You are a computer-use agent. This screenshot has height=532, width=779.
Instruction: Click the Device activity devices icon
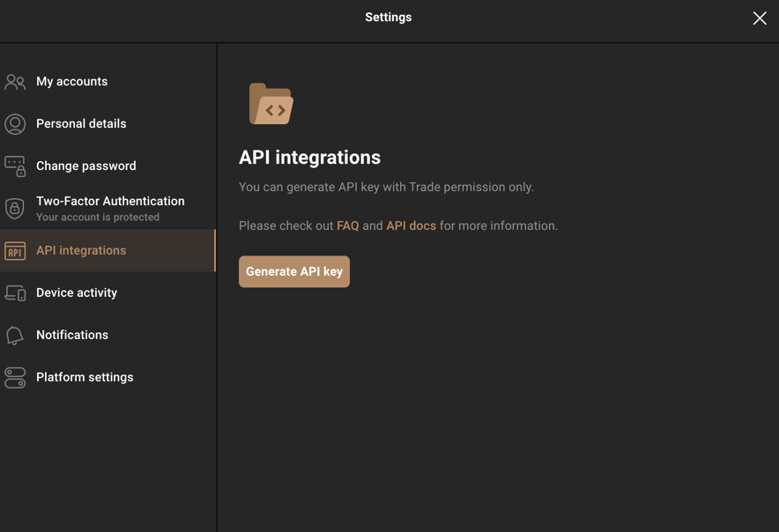click(x=15, y=293)
